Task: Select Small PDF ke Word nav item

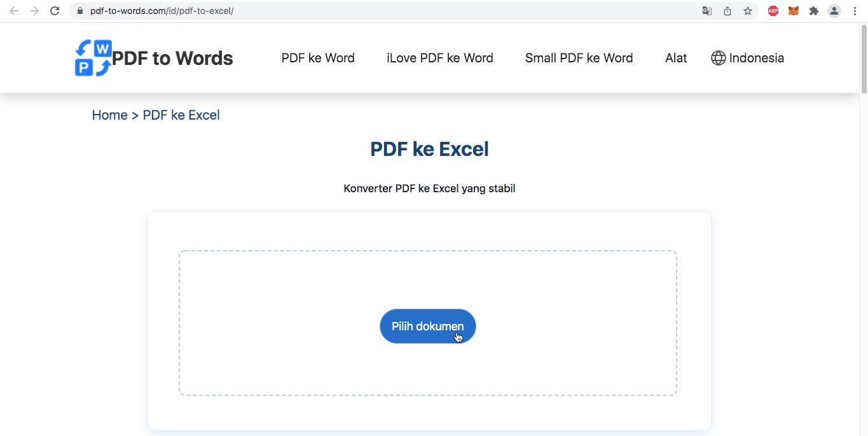Action: pyautogui.click(x=579, y=58)
